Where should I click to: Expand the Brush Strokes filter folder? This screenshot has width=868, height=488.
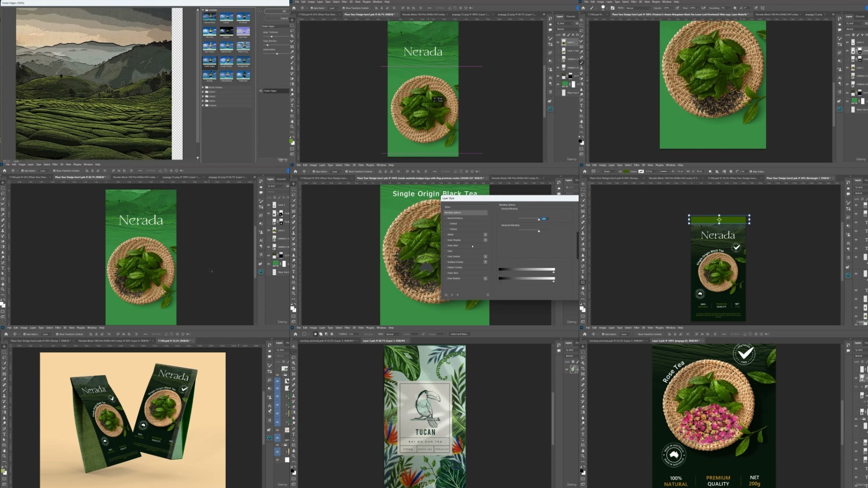203,87
